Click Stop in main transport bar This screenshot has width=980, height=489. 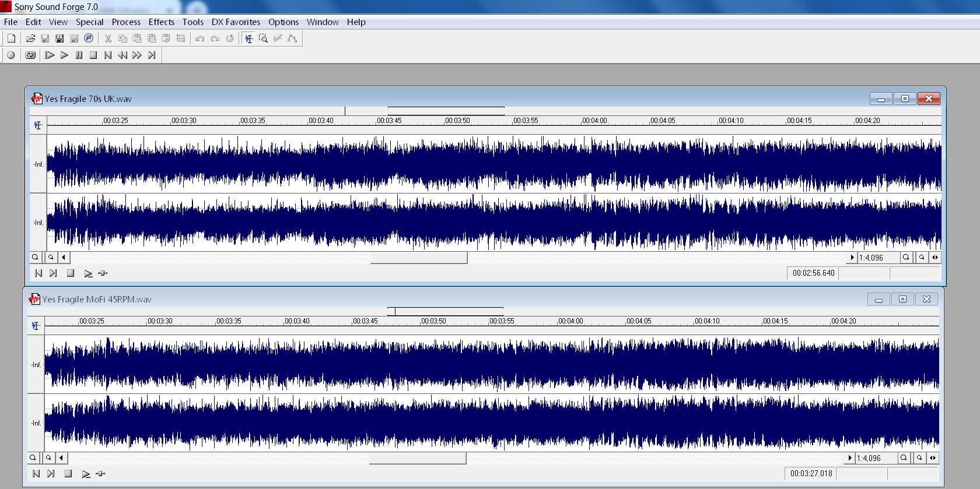click(x=93, y=55)
